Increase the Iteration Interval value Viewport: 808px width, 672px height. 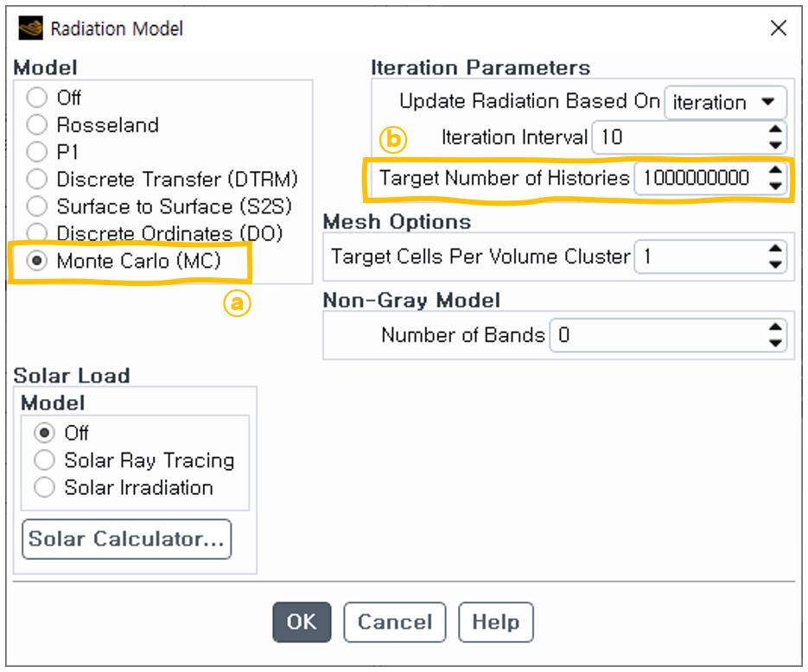pyautogui.click(x=775, y=130)
